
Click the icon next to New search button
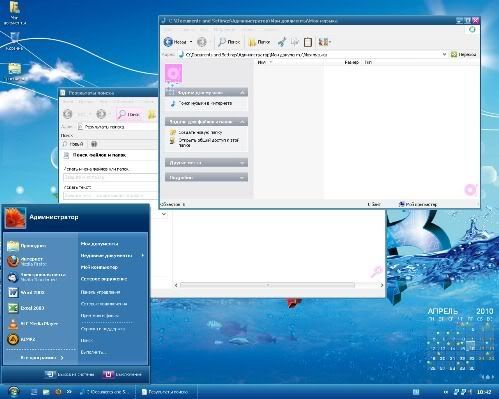click(94, 144)
